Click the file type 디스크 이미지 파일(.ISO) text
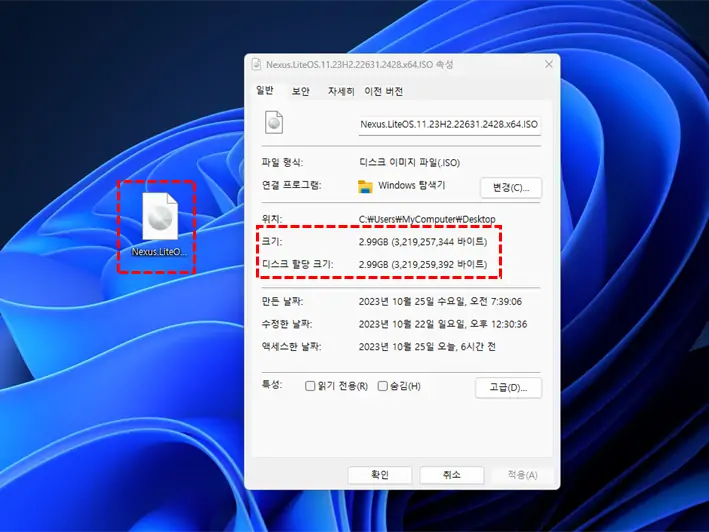The width and height of the screenshot is (709, 532). pos(409,162)
